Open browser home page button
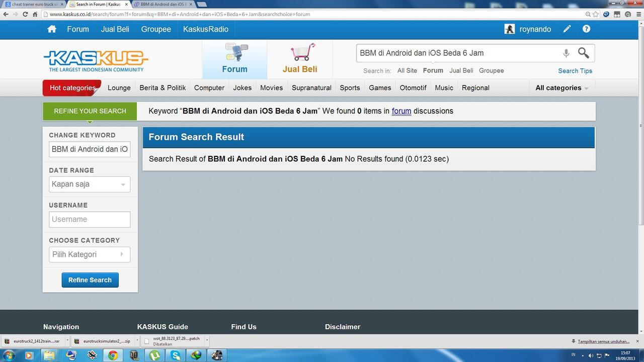644x362 pixels. [x=35, y=14]
